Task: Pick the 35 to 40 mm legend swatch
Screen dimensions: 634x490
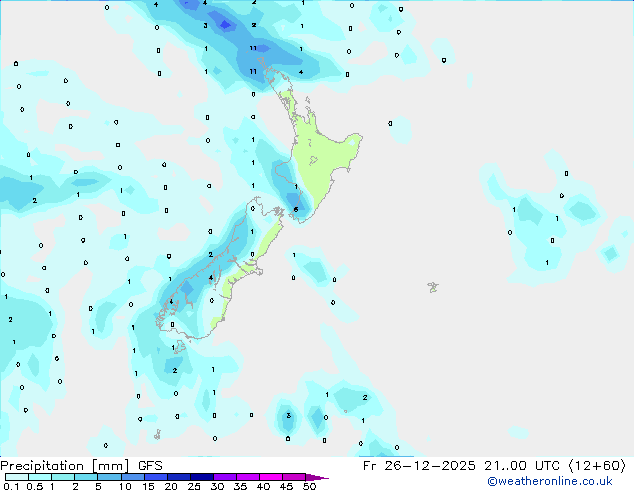Action: (247, 477)
